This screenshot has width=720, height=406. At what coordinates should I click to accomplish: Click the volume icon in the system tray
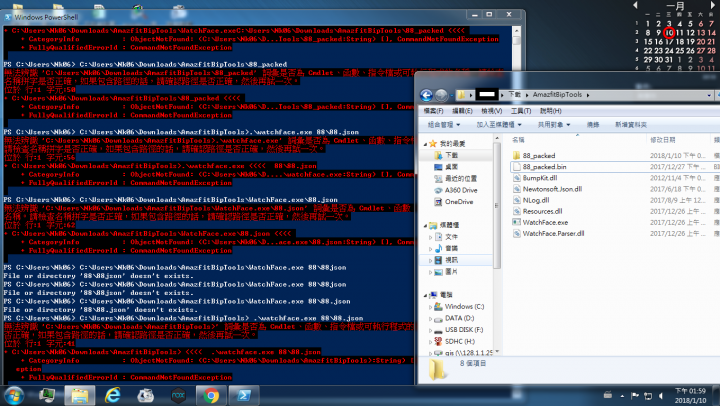point(661,396)
